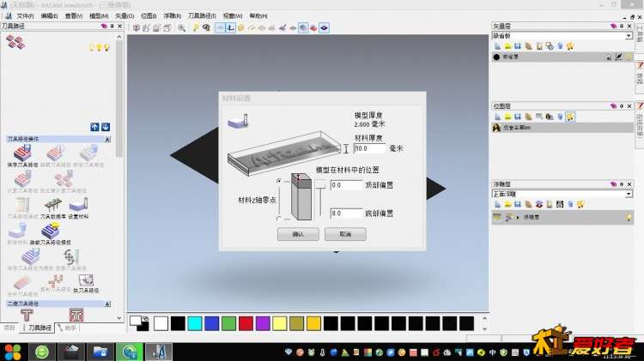Click the help icon in 刀具路径 panel header
The image size is (644, 361).
pyautogui.click(x=104, y=26)
